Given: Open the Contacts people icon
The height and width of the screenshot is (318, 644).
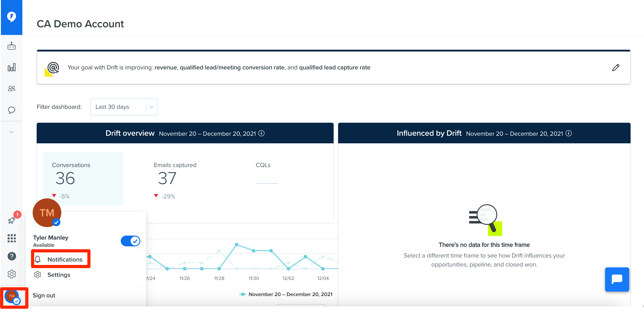Looking at the screenshot, I should 11,88.
